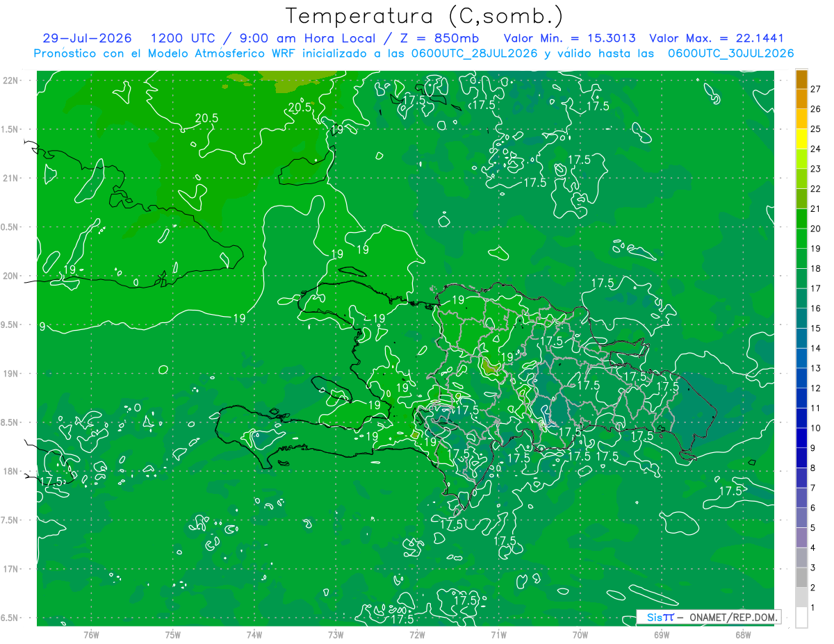This screenshot has height=644, width=834.
Task: Click the 'Valor Max. = 22.1441' readout
Action: coord(717,39)
